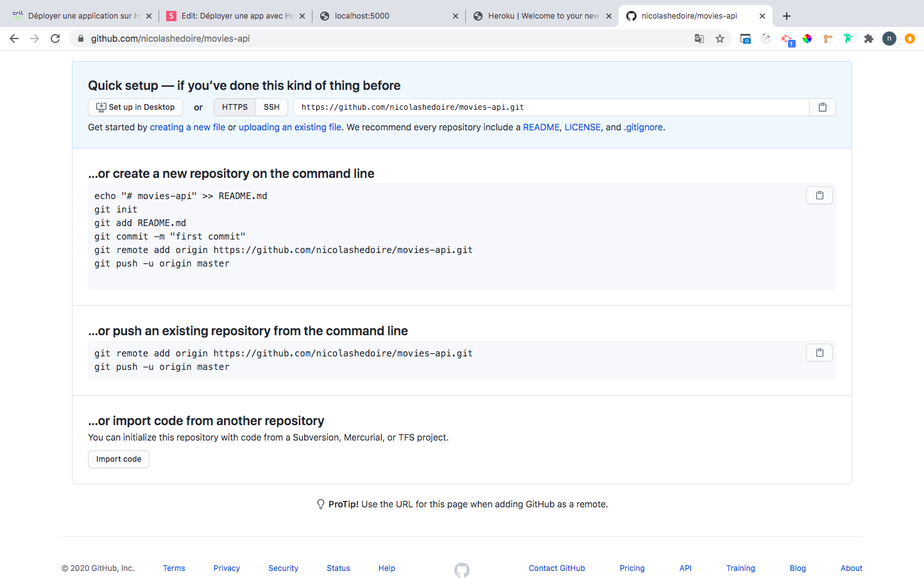Click the README link

pyautogui.click(x=541, y=127)
